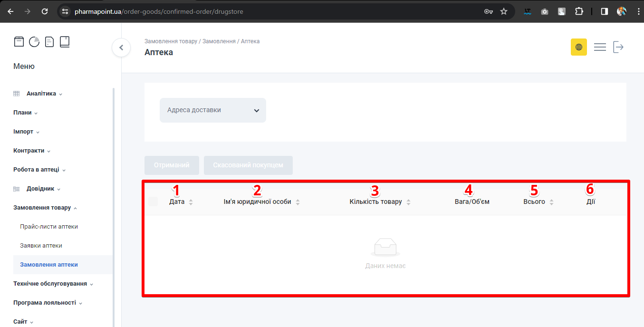
Task: Open the Адреса доставки dropdown
Action: click(212, 110)
